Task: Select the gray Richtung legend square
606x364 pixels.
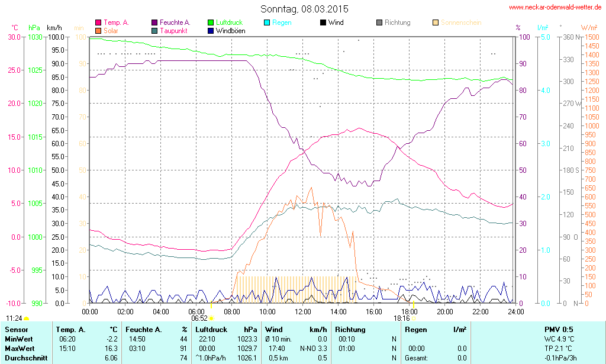Action: [x=379, y=22]
